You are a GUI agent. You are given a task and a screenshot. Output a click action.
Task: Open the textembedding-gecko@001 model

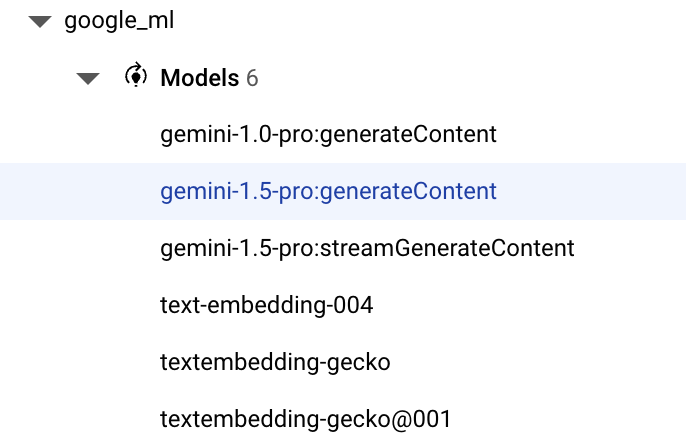tap(306, 418)
